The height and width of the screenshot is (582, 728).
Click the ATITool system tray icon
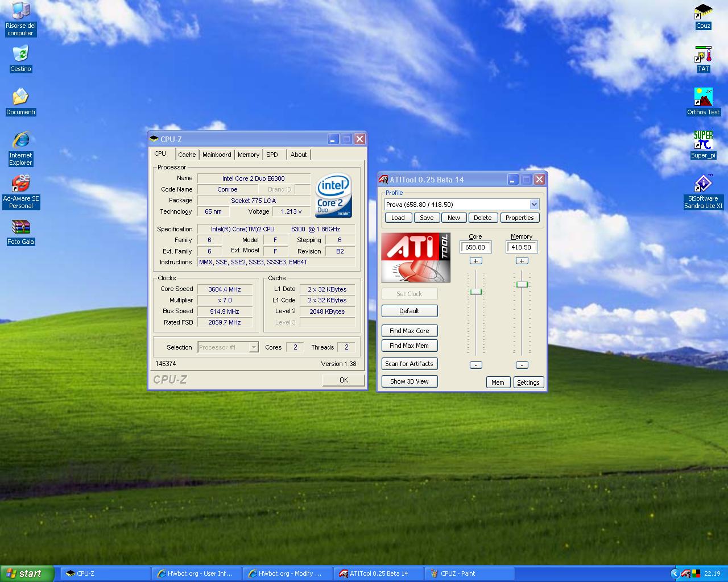click(686, 573)
